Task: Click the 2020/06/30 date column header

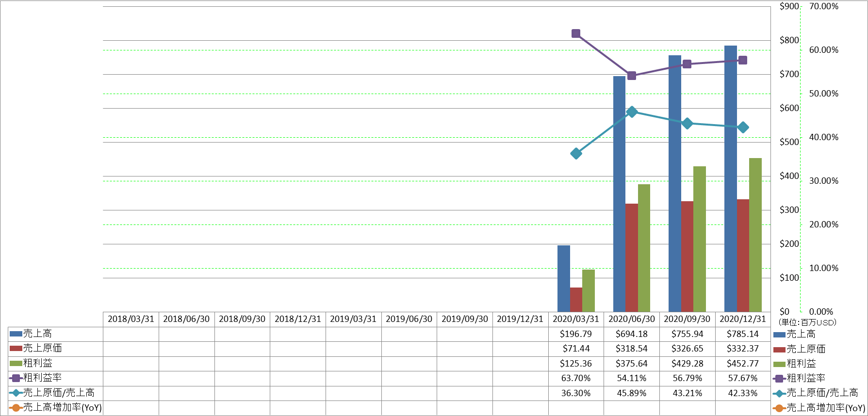Action: coord(632,319)
